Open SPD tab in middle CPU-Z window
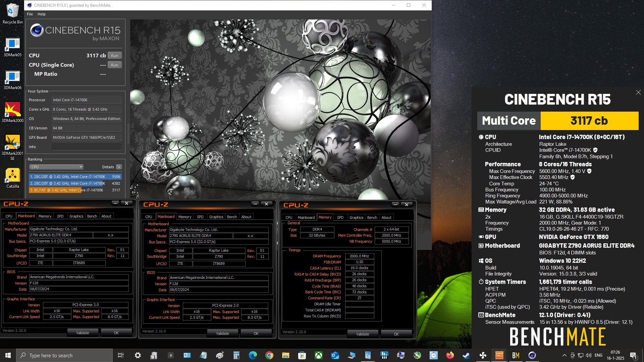This screenshot has width=644, height=362. [200, 217]
